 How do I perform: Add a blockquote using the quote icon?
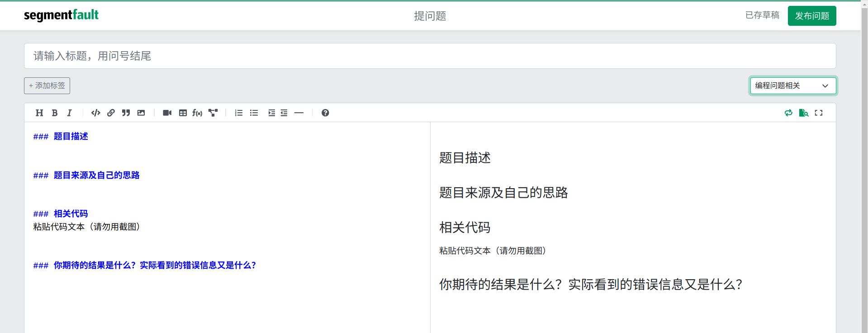tap(126, 113)
